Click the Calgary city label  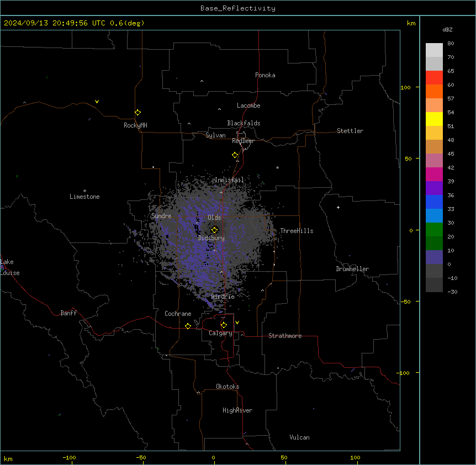220,333
